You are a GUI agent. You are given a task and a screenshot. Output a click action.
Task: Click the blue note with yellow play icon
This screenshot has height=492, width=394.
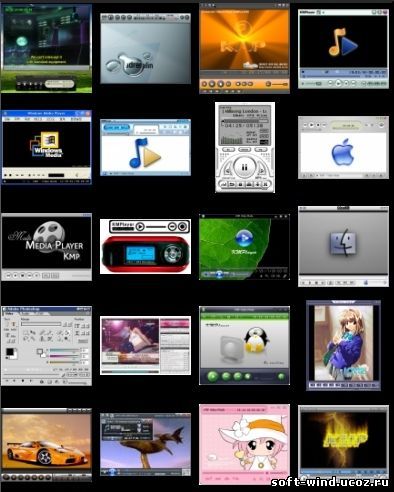coord(145,153)
